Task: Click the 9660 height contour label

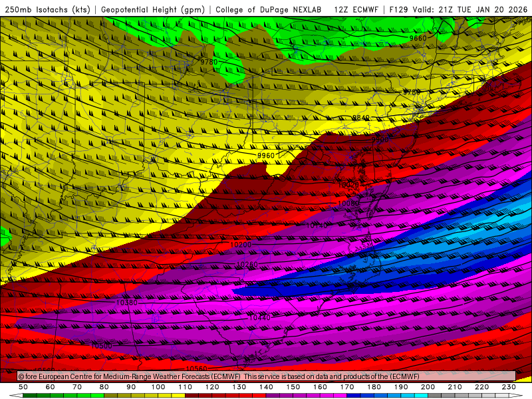Action: pyautogui.click(x=418, y=39)
